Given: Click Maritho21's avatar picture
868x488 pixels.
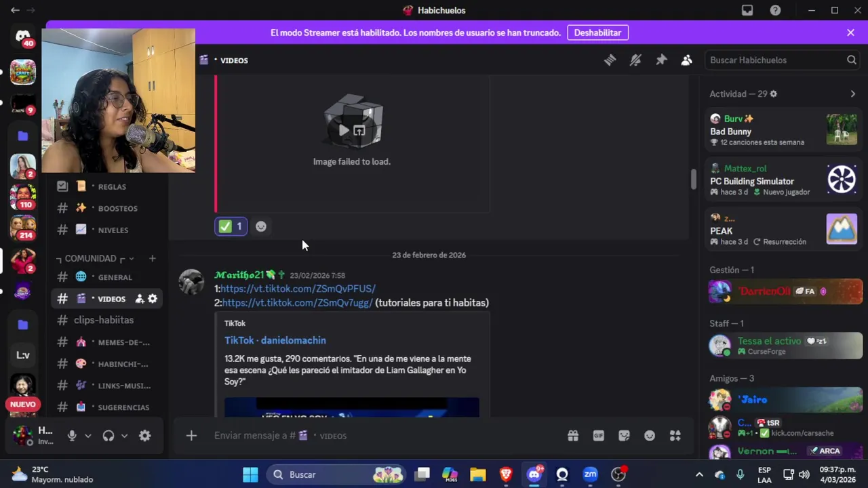Looking at the screenshot, I should [191, 282].
